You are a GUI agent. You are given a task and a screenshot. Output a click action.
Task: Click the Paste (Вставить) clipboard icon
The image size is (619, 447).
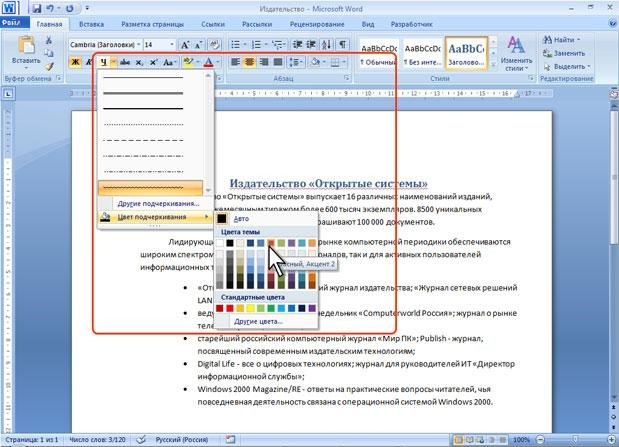[26, 46]
